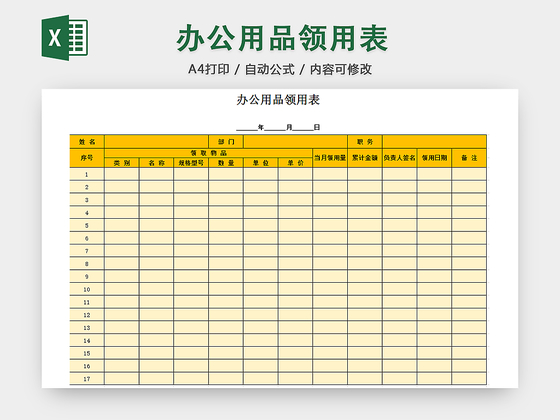Click sequence number 5 in 序号 column
Image resolution: width=560 pixels, height=420 pixels.
[87, 226]
